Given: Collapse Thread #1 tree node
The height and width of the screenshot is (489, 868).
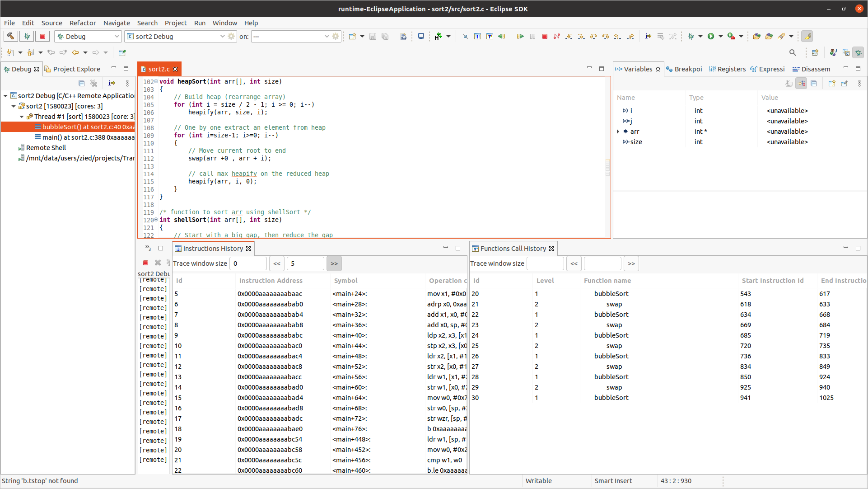Looking at the screenshot, I should (x=22, y=117).
